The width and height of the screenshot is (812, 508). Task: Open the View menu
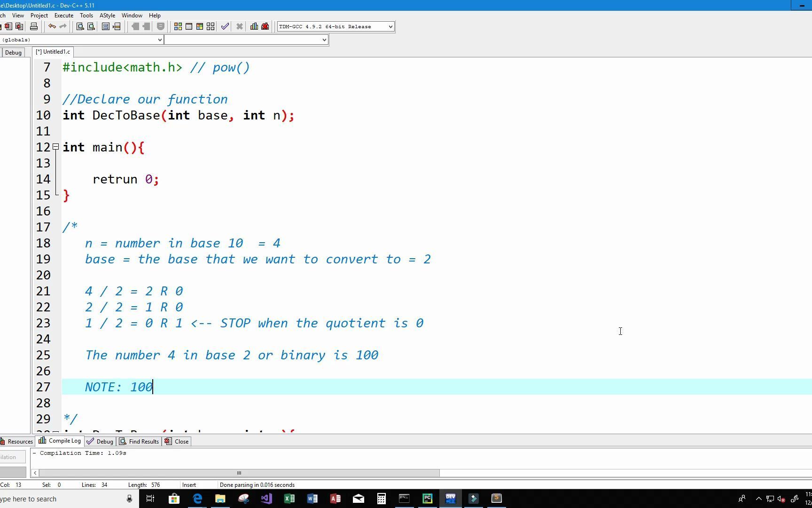pyautogui.click(x=18, y=16)
